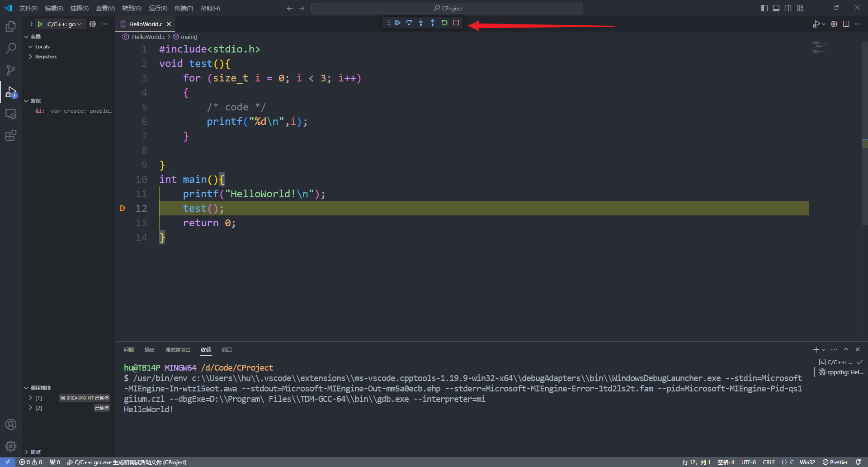This screenshot has width=868, height=467.
Task: Open the 查看(V) menu
Action: 105,8
